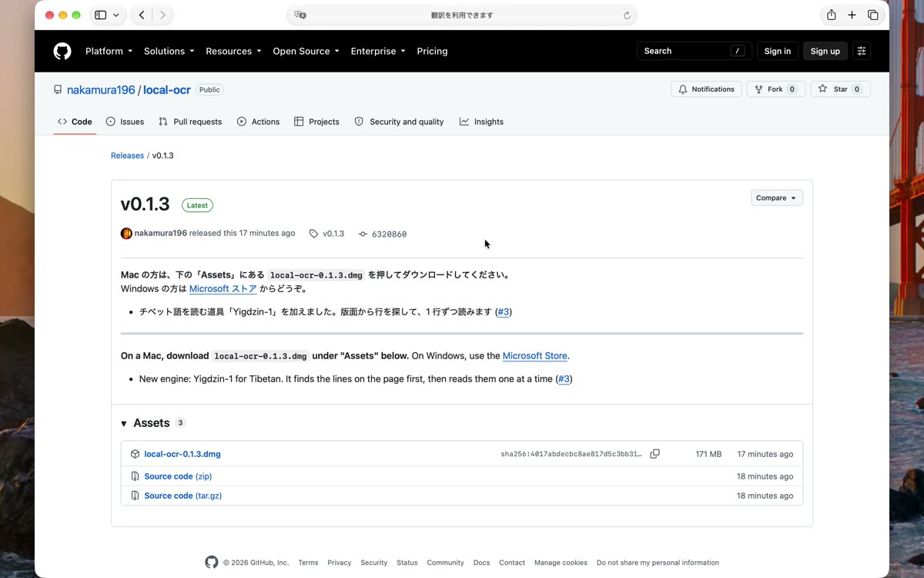Click the footer GitHub logo icon

pos(211,563)
